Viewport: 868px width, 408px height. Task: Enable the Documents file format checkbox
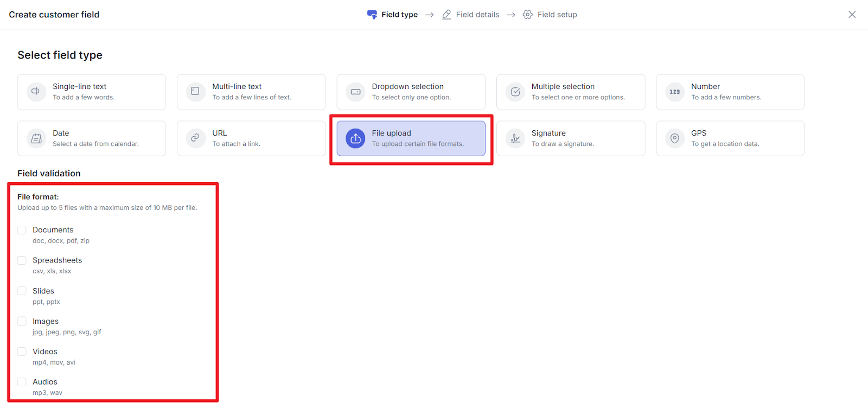(x=22, y=230)
